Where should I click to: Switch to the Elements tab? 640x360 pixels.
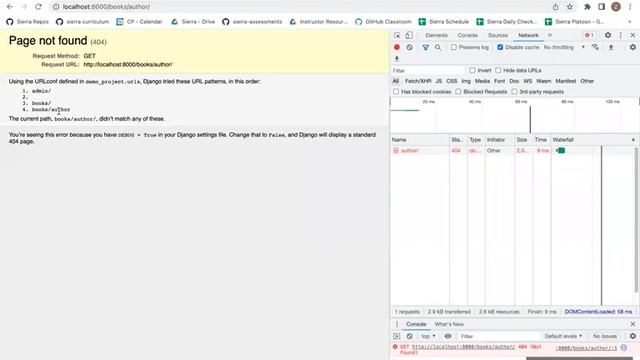[x=436, y=36]
